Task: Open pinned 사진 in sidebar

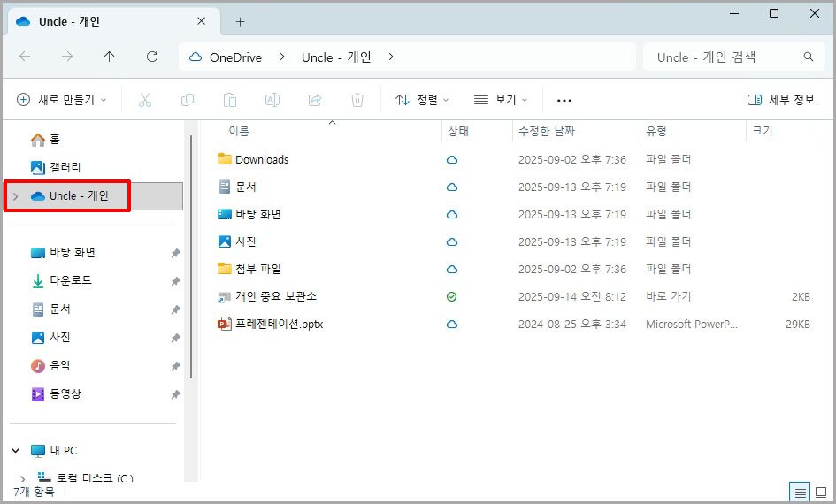Action: (x=51, y=337)
